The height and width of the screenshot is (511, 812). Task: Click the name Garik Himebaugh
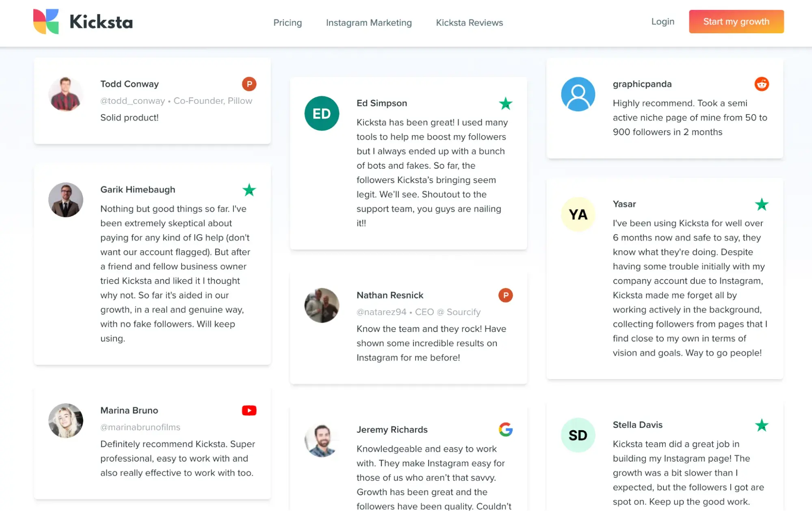coord(138,190)
